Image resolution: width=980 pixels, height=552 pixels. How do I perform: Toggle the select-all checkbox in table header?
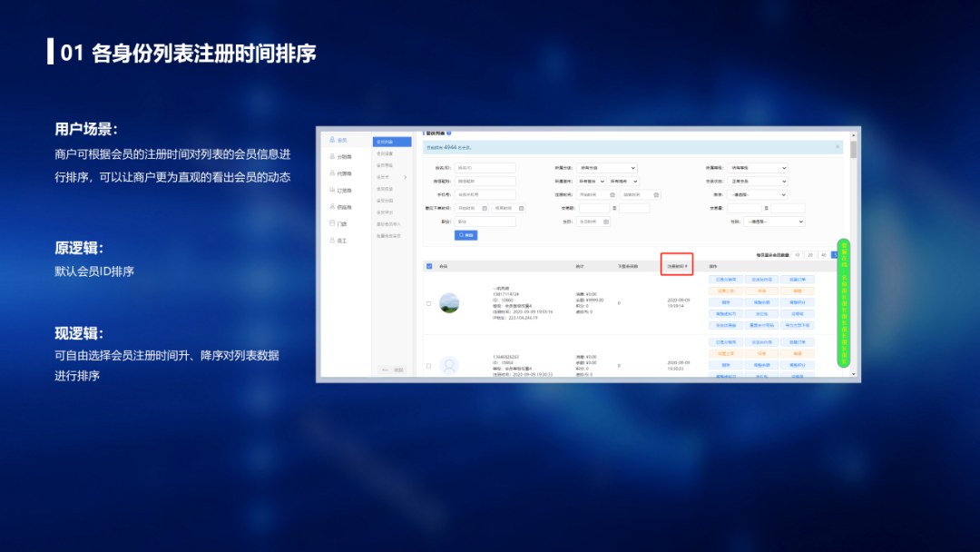pos(429,266)
